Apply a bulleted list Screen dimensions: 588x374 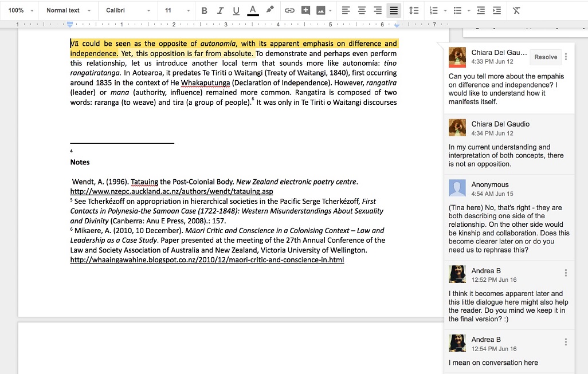[457, 10]
